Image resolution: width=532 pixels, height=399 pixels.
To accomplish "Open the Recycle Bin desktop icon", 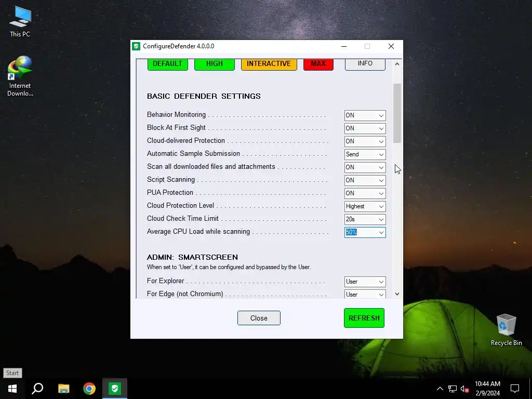I will coord(506,329).
